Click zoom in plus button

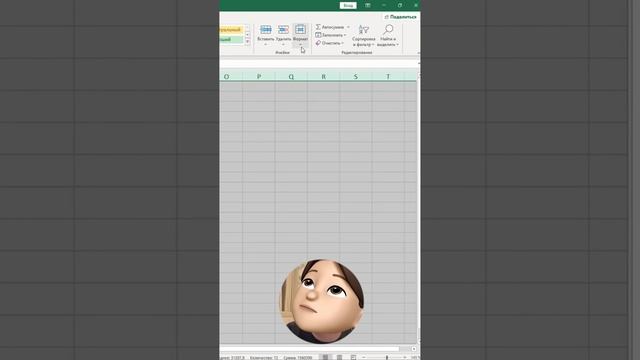[404, 358]
